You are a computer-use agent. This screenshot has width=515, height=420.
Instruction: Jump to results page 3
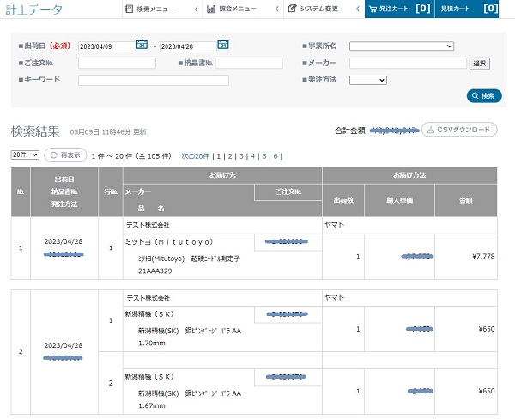click(241, 156)
